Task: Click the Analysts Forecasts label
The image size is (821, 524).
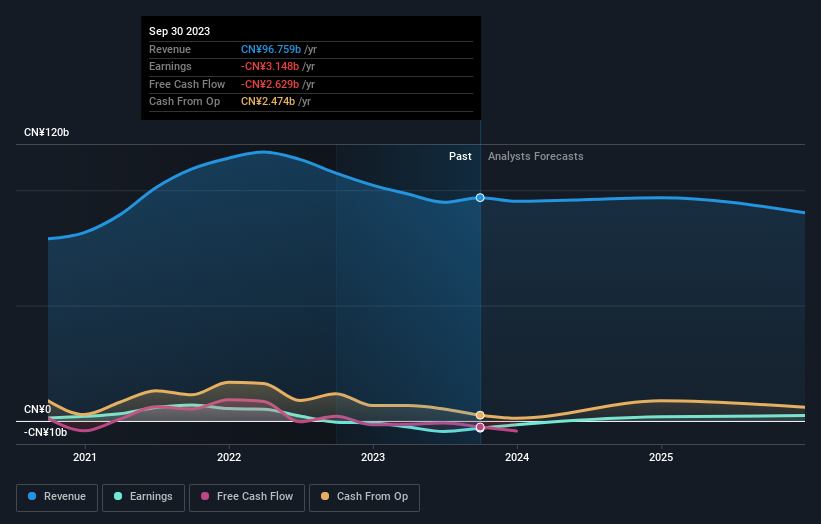Action: pos(536,157)
